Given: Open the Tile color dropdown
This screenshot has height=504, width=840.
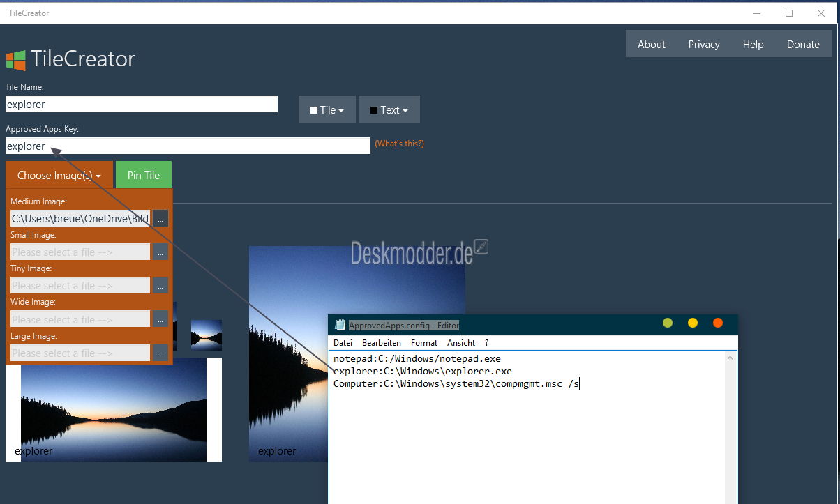Looking at the screenshot, I should point(327,109).
